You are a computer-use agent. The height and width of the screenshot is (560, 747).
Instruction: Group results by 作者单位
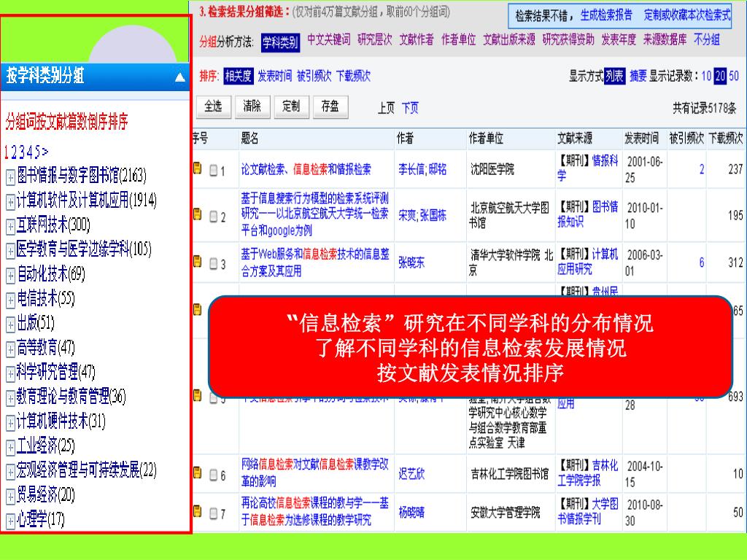tap(458, 39)
